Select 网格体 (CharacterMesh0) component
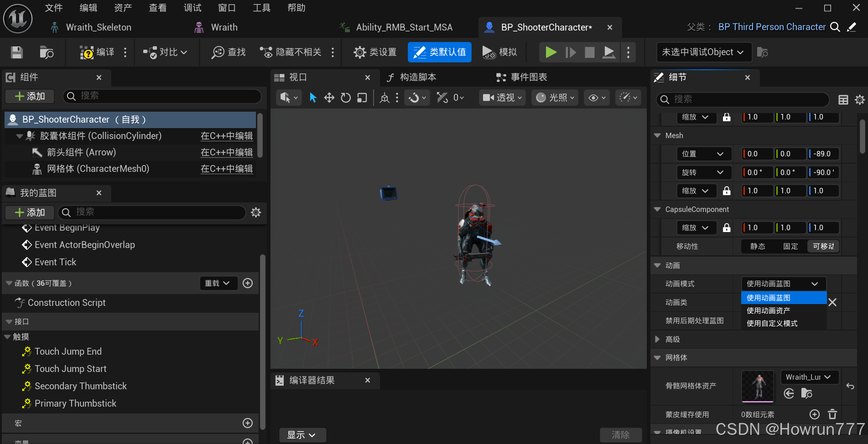Viewport: 868px width, 444px height. coord(98,169)
